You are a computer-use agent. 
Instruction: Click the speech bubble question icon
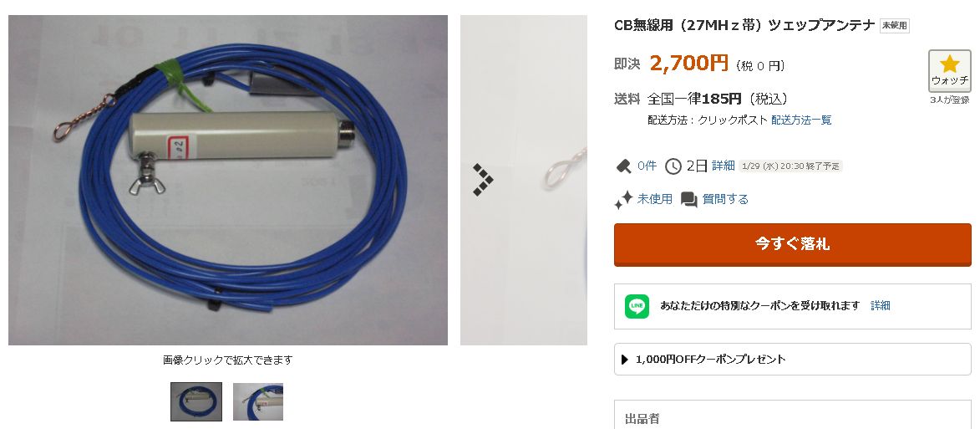pos(688,200)
